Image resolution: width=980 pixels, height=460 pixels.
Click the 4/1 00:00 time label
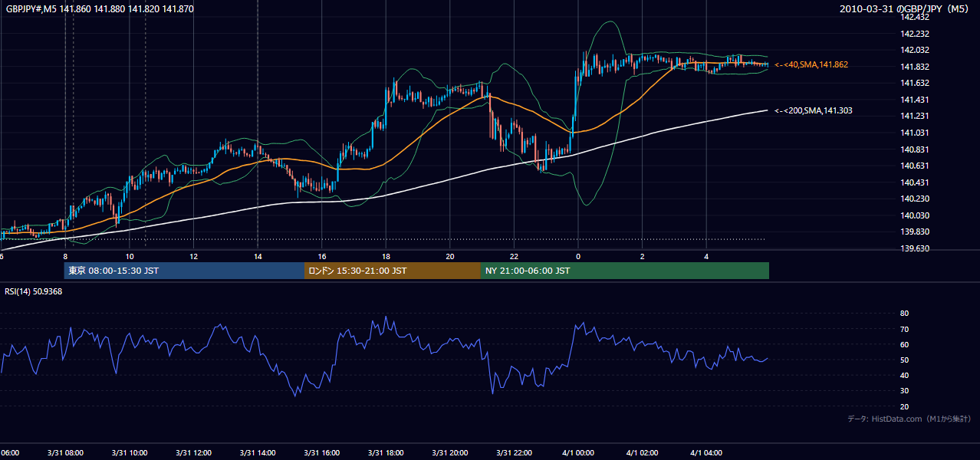click(x=578, y=453)
